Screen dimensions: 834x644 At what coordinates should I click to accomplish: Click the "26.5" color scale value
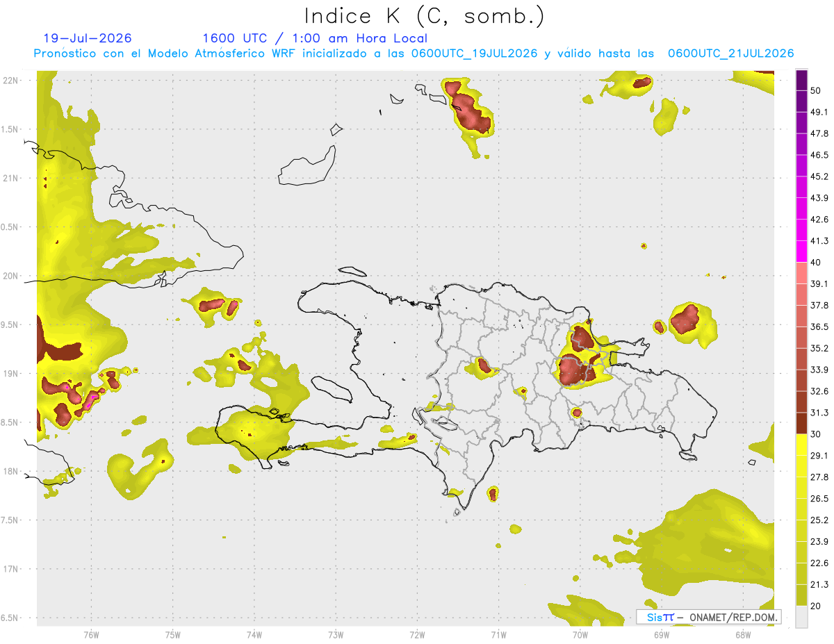(x=820, y=499)
